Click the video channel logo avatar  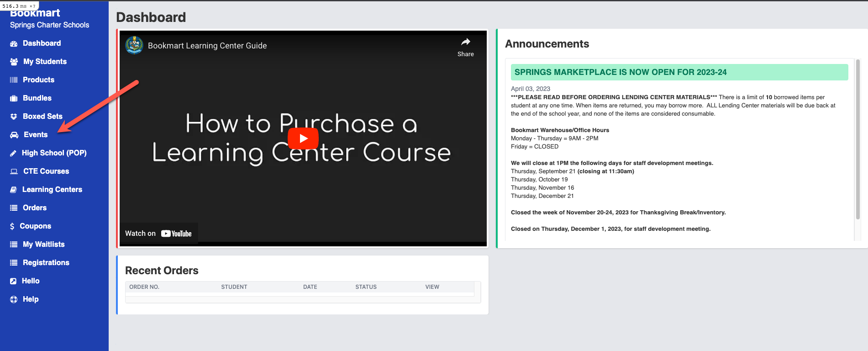click(134, 45)
